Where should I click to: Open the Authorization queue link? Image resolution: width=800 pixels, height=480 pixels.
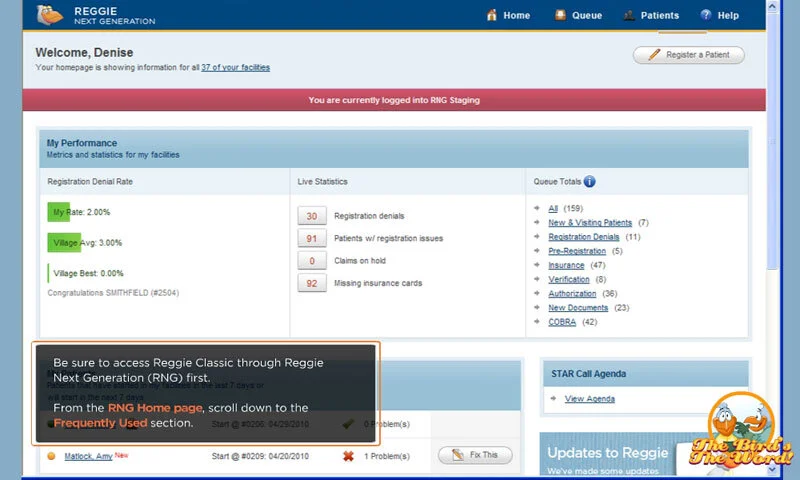point(572,293)
